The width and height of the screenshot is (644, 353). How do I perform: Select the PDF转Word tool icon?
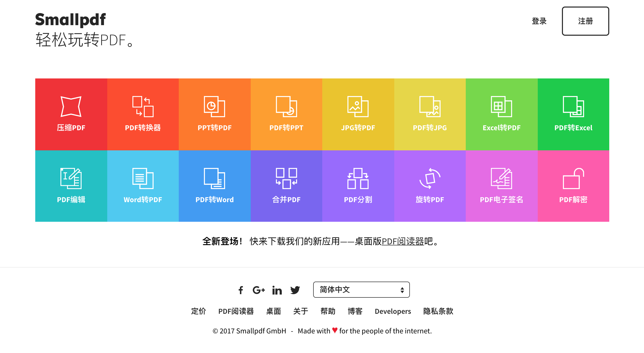214,179
